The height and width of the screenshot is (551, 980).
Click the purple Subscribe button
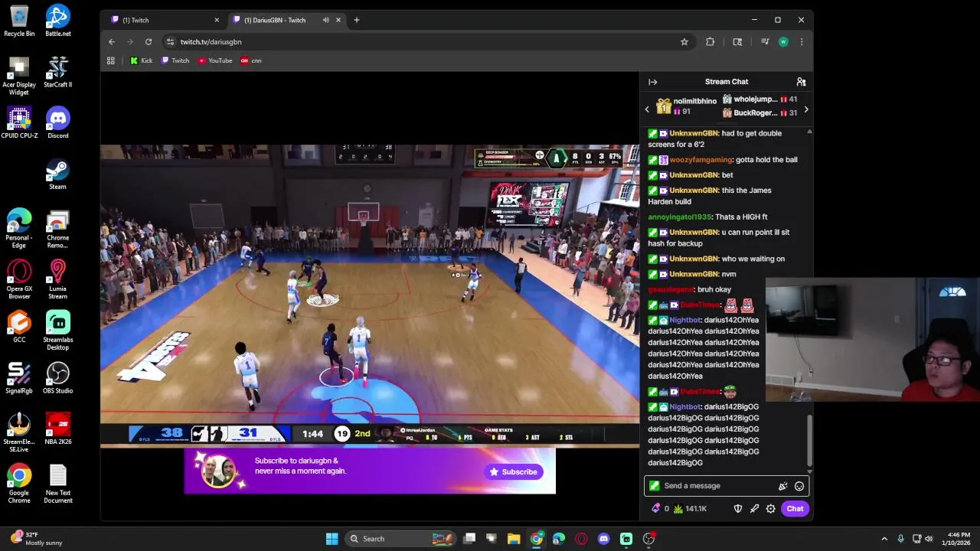pyautogui.click(x=514, y=472)
